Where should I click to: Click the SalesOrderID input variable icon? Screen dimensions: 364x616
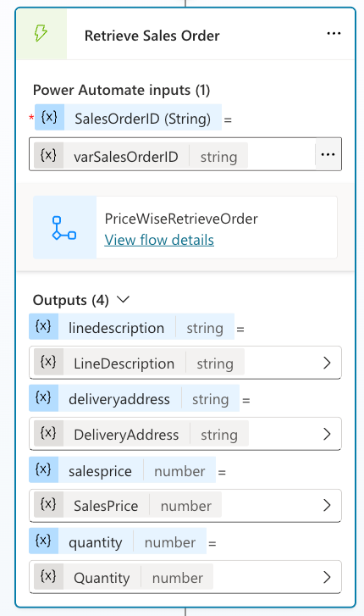pos(49,117)
